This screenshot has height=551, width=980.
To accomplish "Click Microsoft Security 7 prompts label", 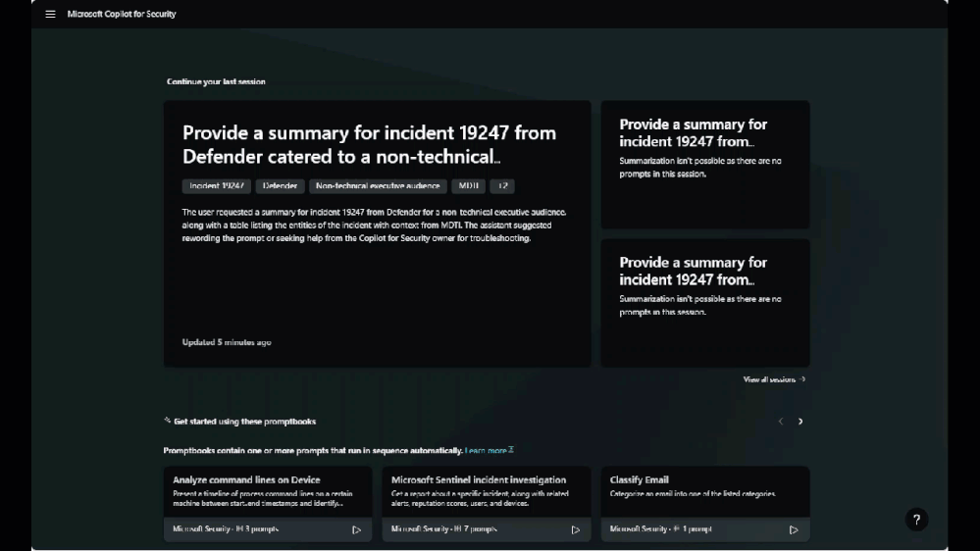I will (x=443, y=529).
